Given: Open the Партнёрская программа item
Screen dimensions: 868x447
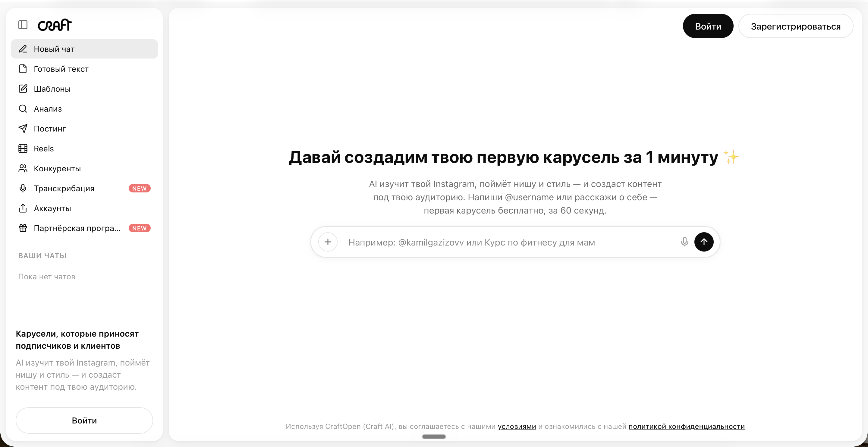Looking at the screenshot, I should (84, 228).
